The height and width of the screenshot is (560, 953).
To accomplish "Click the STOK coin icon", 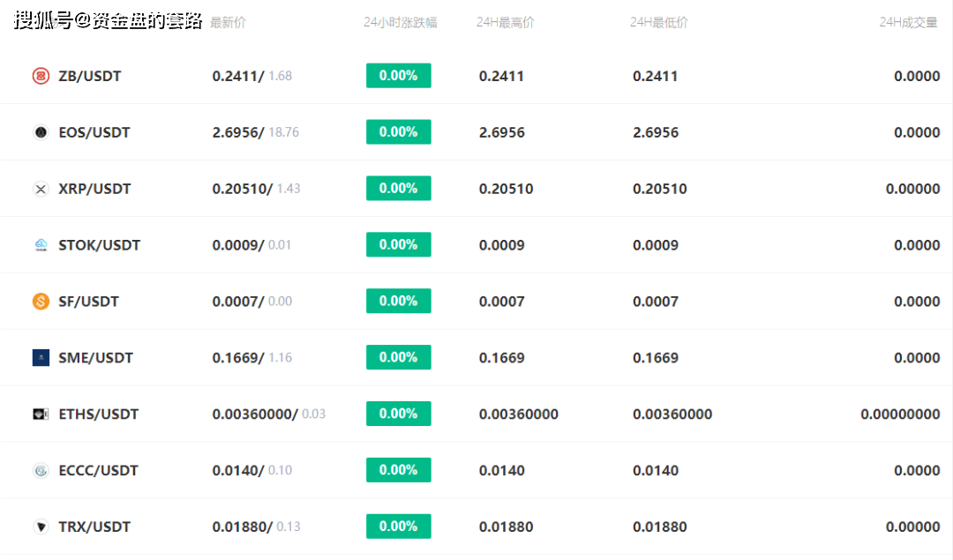I will point(41,245).
